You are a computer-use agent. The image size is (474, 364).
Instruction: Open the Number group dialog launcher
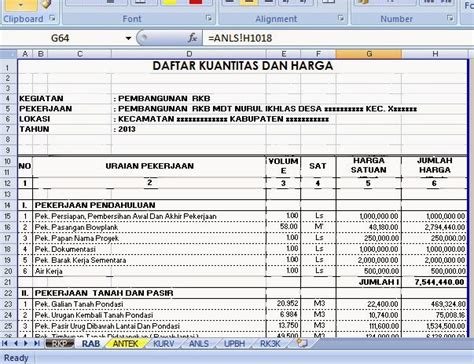pyautogui.click(x=450, y=18)
